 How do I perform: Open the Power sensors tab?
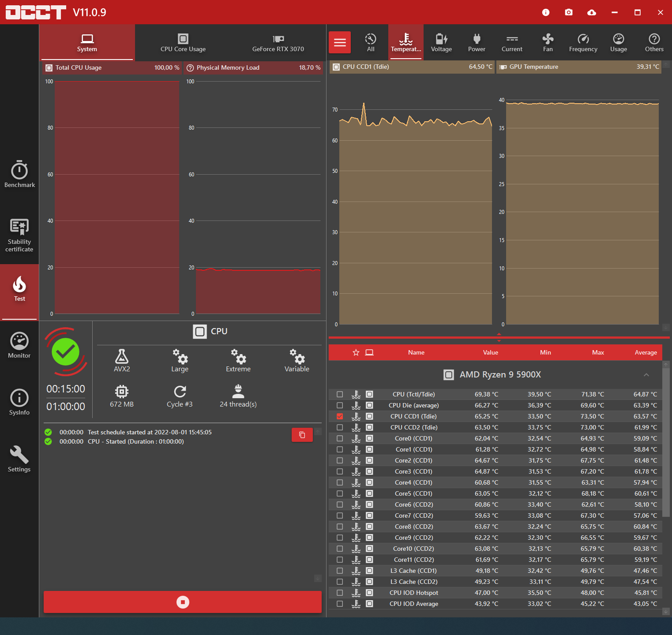[x=477, y=42]
